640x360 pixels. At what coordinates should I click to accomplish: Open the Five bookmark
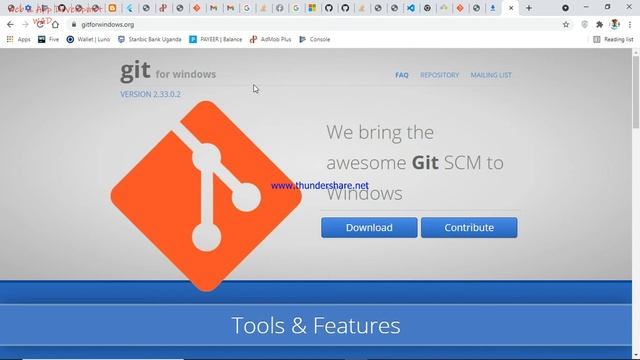48,39
